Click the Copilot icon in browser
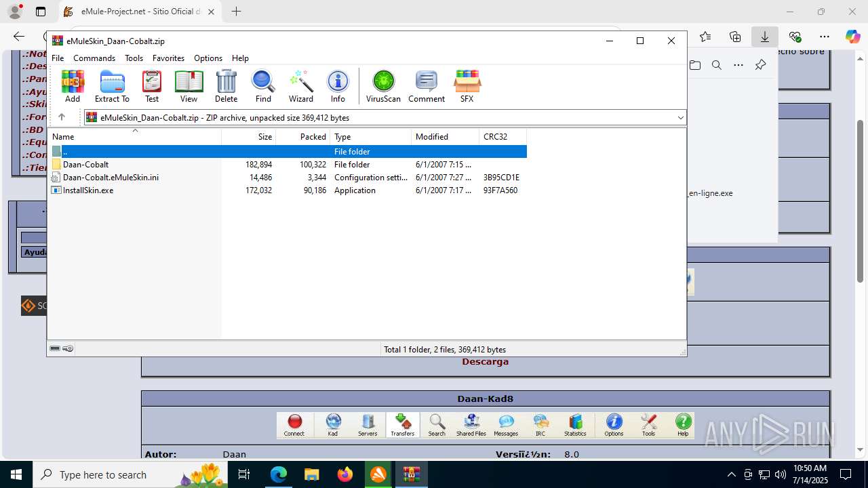The image size is (868, 488). [852, 37]
